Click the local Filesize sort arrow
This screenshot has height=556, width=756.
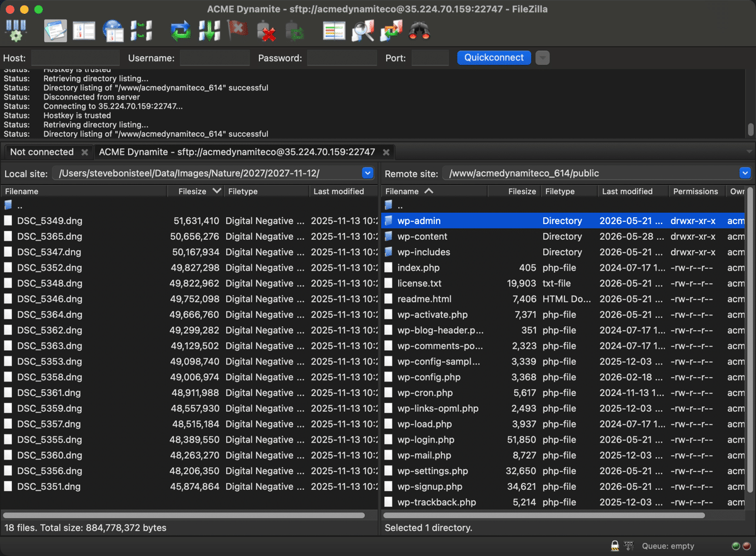[217, 191]
